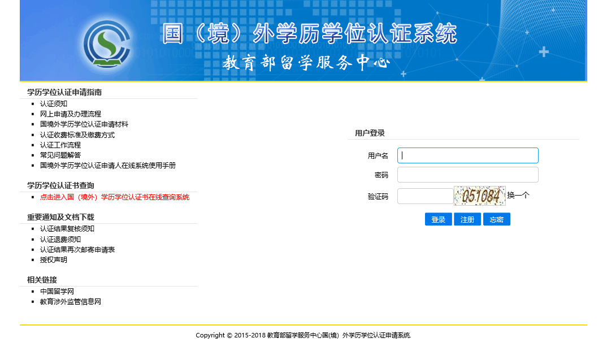
Task: Click the 忘密 button
Action: pos(497,219)
